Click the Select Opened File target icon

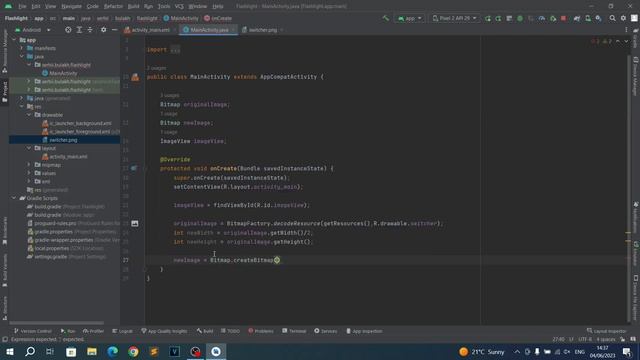tap(68, 30)
